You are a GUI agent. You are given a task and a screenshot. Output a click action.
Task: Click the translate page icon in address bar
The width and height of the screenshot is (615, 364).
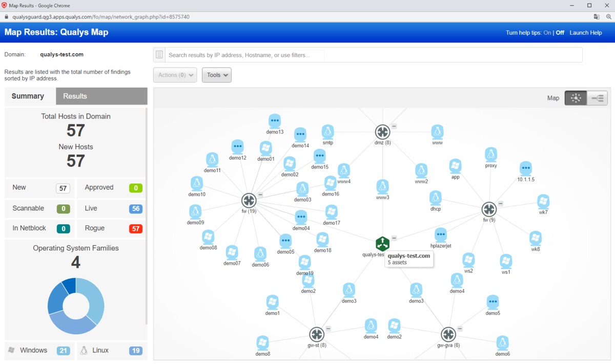coord(597,16)
